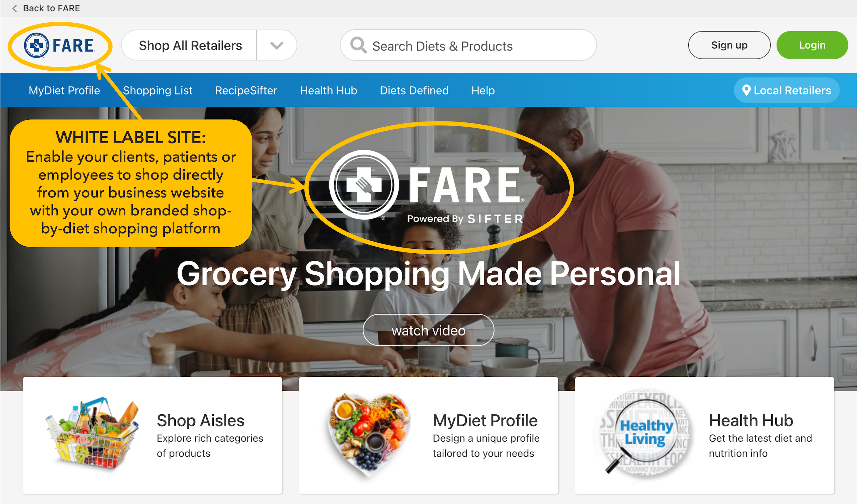The height and width of the screenshot is (504, 857).
Task: Focus the Search Diets & Products field
Action: click(x=468, y=45)
